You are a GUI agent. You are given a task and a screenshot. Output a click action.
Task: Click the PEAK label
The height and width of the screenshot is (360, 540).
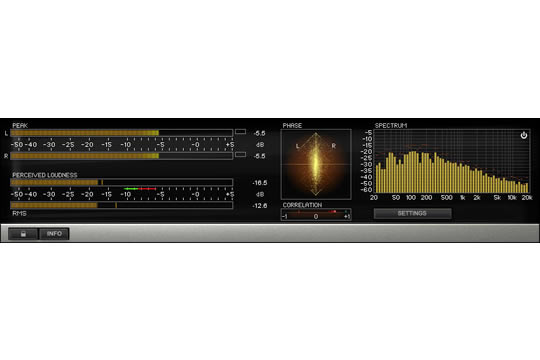(x=20, y=125)
